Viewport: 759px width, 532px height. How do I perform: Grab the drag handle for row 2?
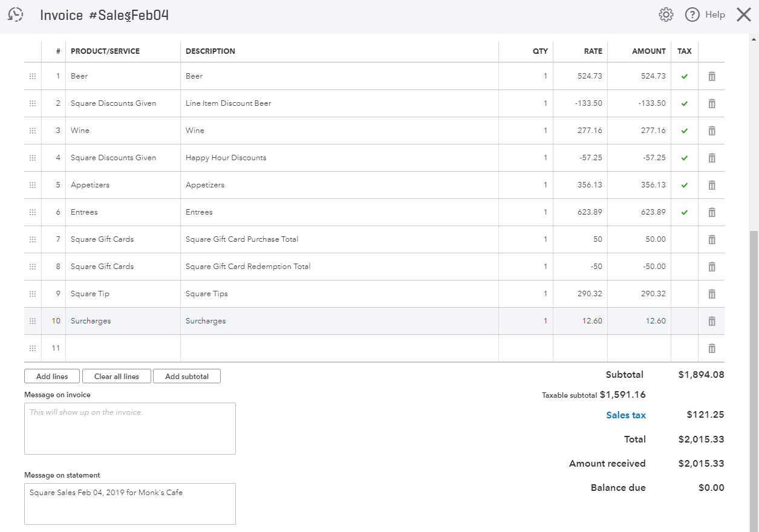pyautogui.click(x=33, y=103)
